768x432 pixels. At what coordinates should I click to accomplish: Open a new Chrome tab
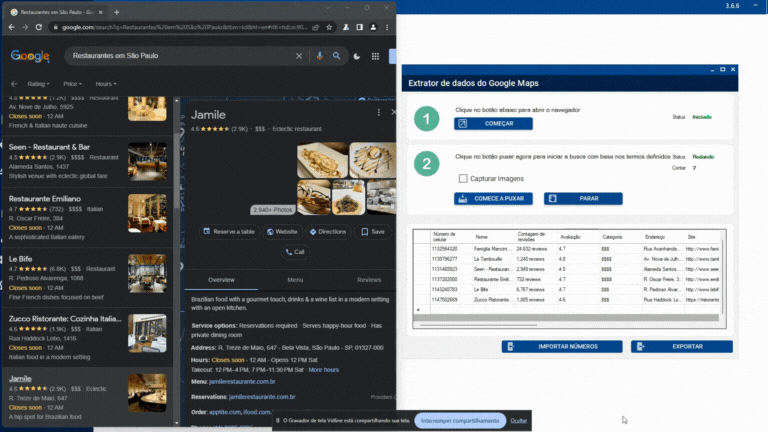[117, 12]
